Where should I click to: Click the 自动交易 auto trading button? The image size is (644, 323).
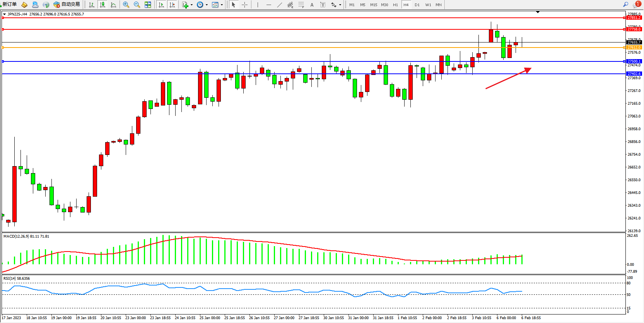(67, 4)
